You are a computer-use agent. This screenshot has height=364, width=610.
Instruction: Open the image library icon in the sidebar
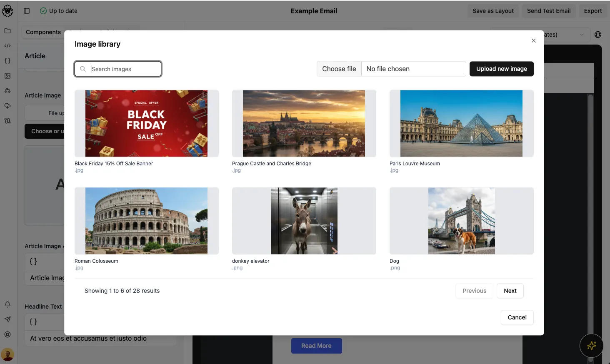7,75
